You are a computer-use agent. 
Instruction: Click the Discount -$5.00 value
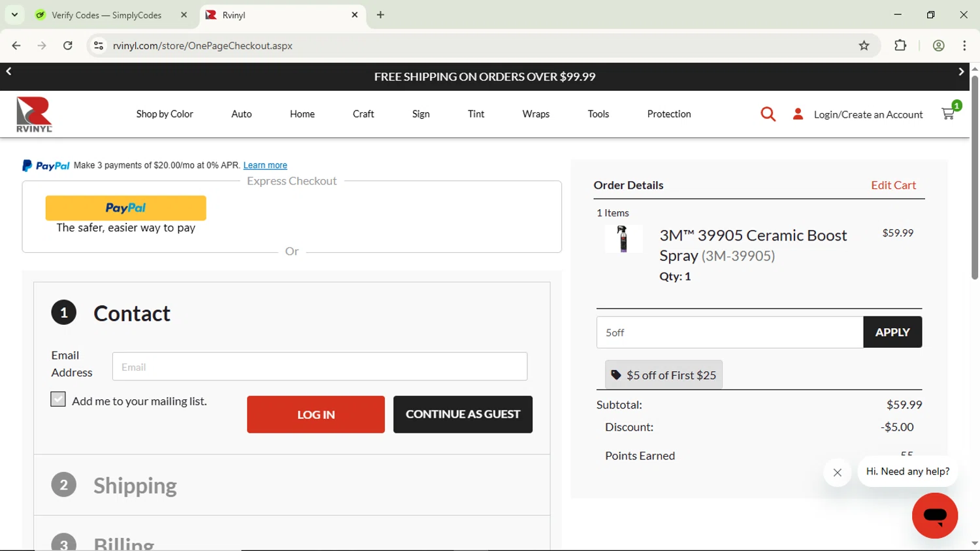(897, 427)
